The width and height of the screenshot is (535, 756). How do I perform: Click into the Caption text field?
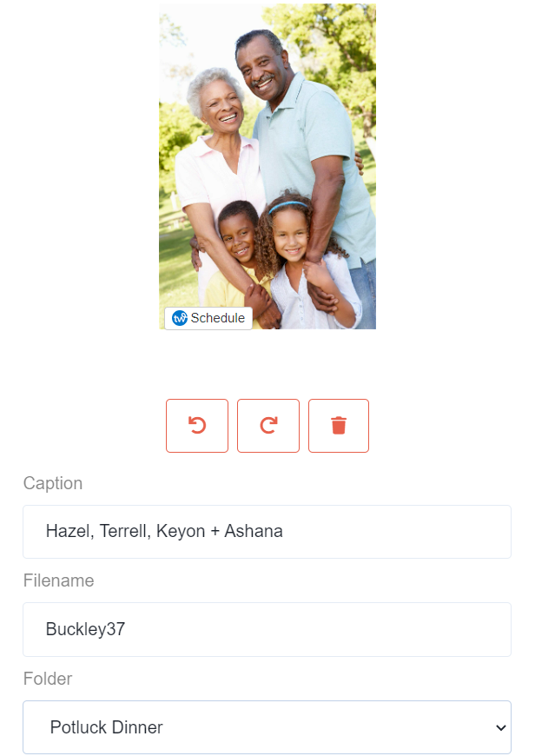267,532
